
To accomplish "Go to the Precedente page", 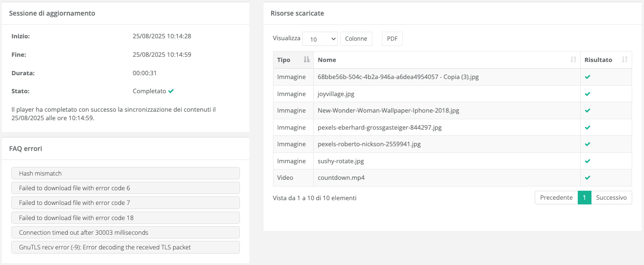I will [556, 198].
